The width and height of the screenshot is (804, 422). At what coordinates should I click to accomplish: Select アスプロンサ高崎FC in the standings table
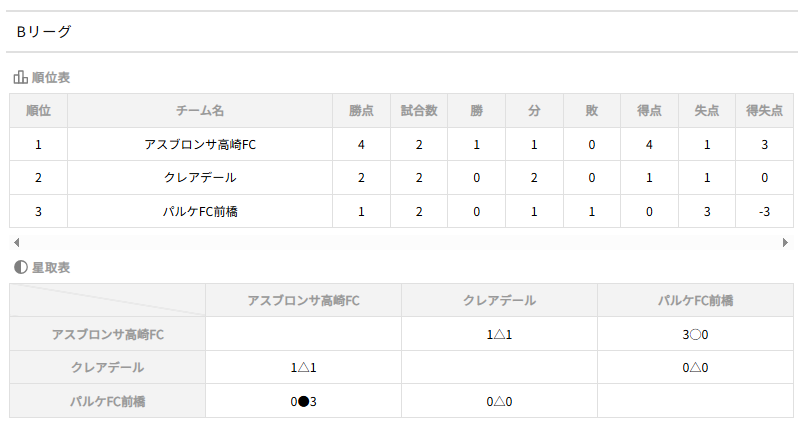tap(200, 145)
